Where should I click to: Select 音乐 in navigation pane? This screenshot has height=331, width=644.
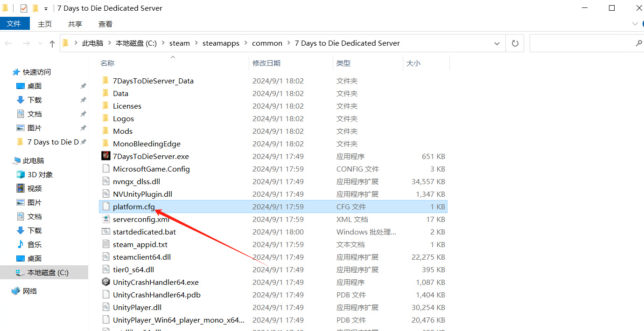point(35,245)
